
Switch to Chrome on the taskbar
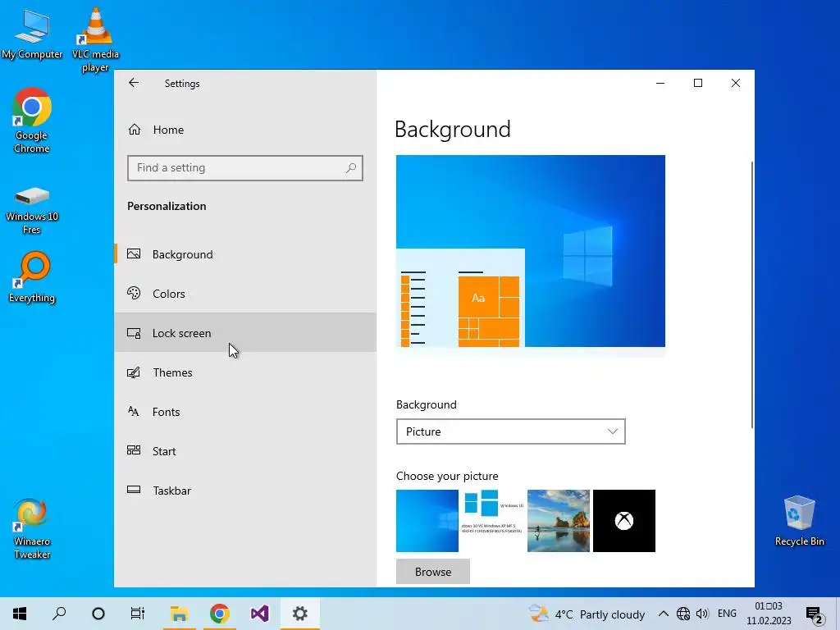click(x=220, y=614)
